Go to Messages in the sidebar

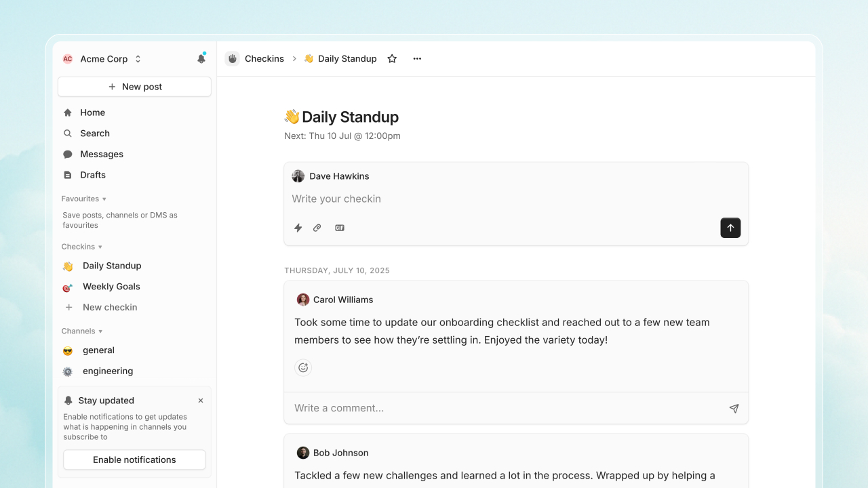click(x=102, y=154)
